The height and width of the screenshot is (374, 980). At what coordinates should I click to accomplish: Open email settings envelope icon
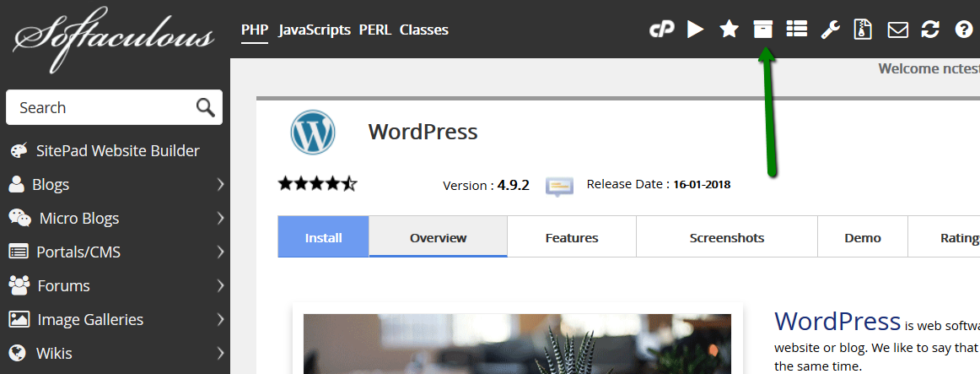tap(897, 30)
